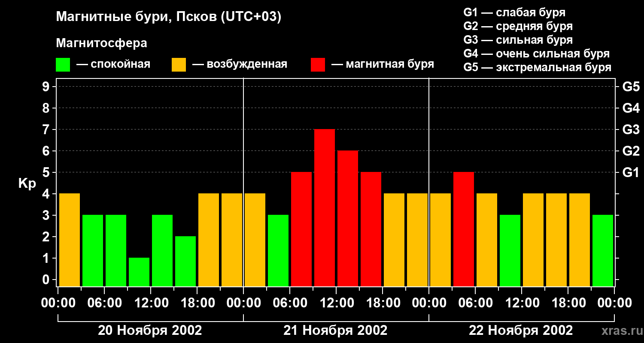Click the red 'магнитная буря' legend swatch

pyautogui.click(x=318, y=65)
